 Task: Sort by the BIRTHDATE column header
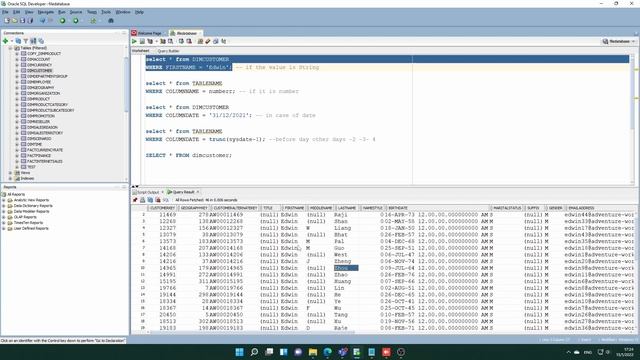437,208
